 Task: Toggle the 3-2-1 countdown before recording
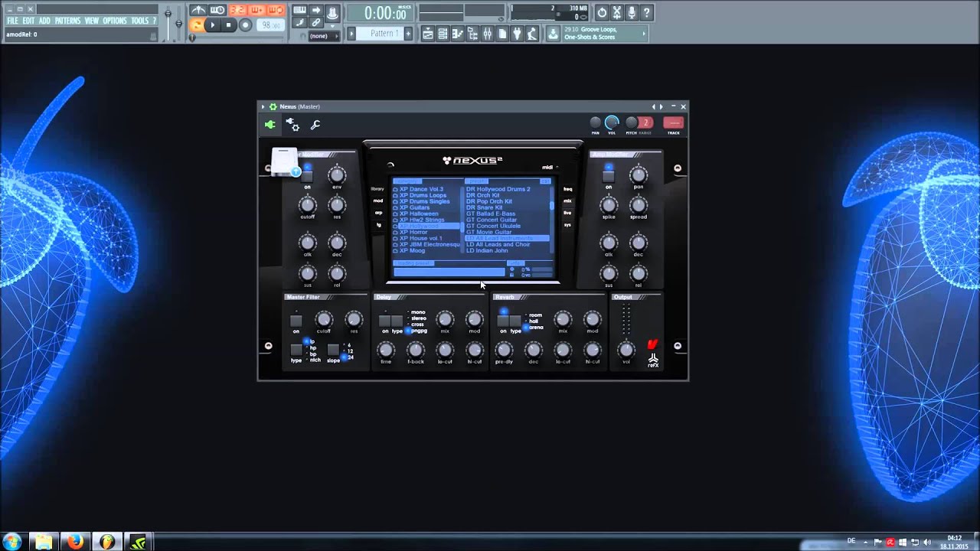[237, 10]
